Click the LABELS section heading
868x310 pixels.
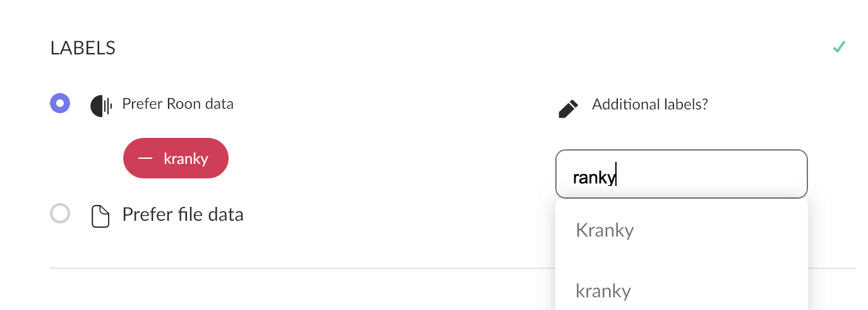tap(83, 48)
